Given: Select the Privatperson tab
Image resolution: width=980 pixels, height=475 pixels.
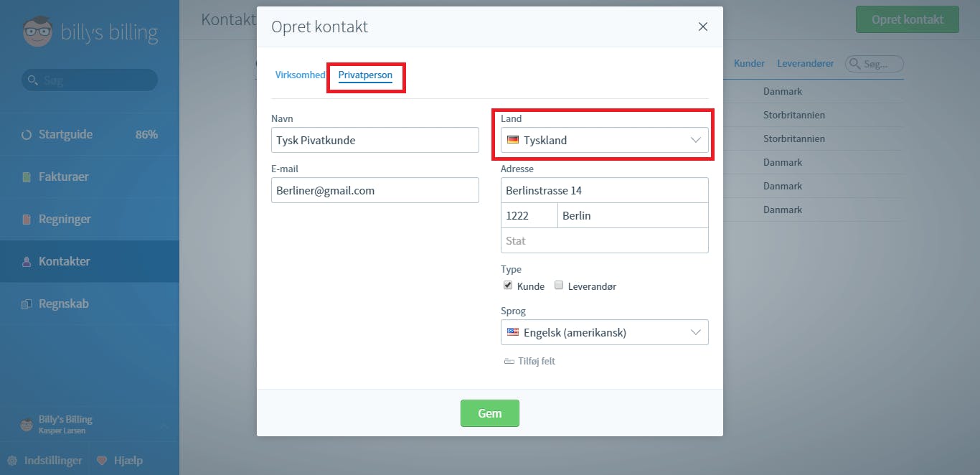Looking at the screenshot, I should 365,75.
